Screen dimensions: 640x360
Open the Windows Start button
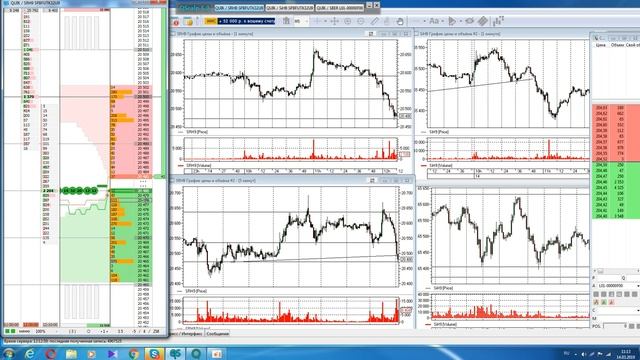[9, 353]
